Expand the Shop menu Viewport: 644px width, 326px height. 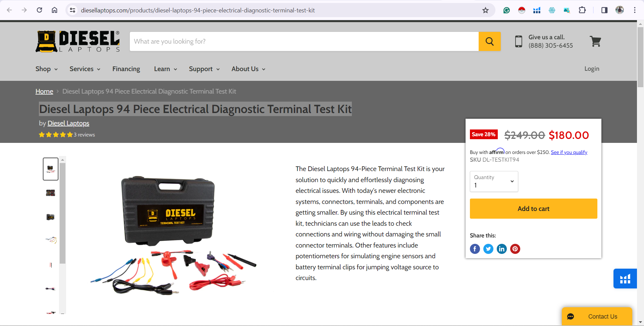(47, 69)
